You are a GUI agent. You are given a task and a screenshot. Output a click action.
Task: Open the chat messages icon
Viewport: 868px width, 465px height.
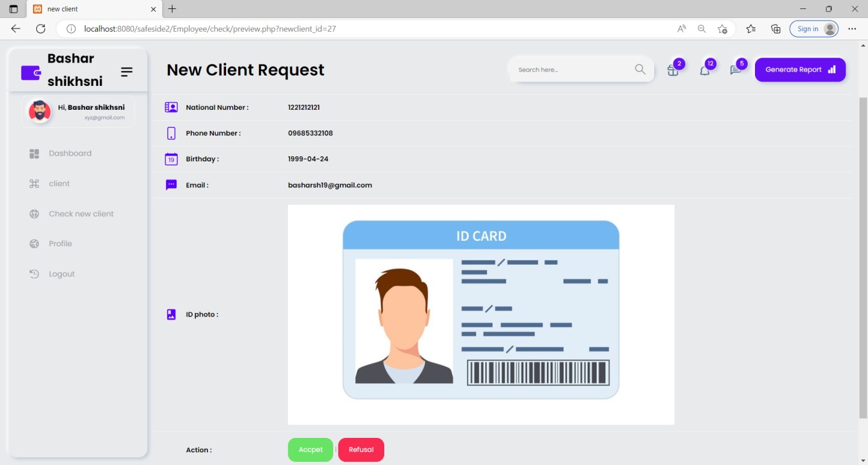[x=736, y=70]
